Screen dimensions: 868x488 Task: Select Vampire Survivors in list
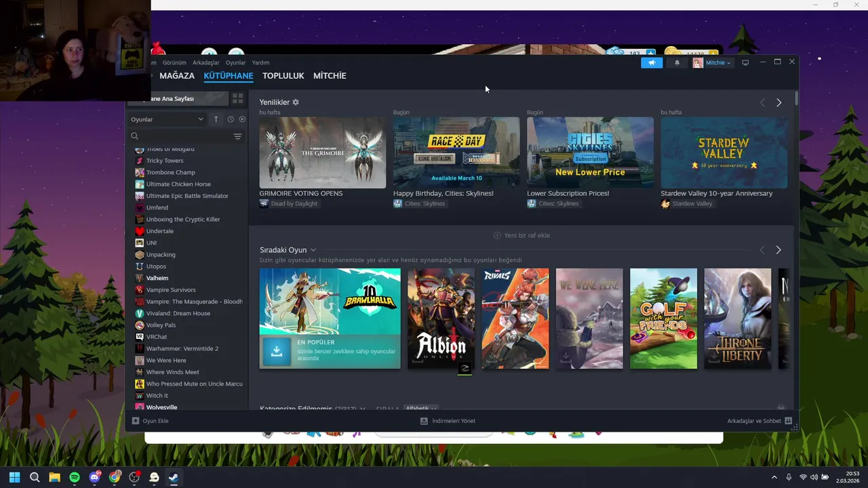[x=171, y=290]
